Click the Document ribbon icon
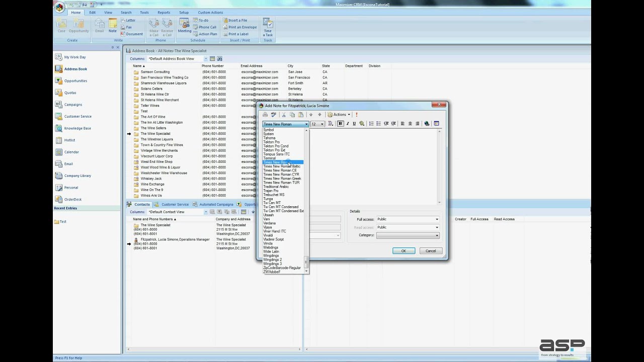 click(131, 34)
